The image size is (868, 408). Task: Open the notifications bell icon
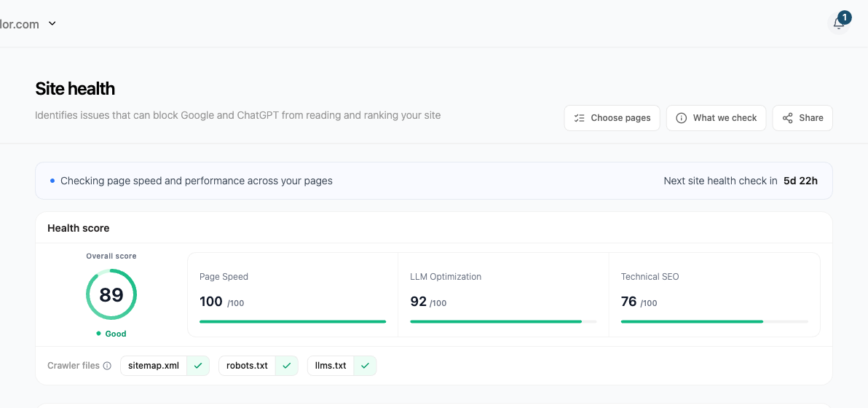click(x=839, y=23)
